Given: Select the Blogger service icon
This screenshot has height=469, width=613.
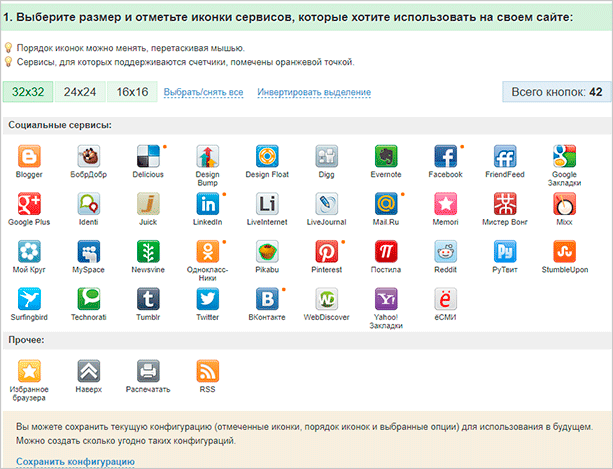Looking at the screenshot, I should (x=29, y=156).
